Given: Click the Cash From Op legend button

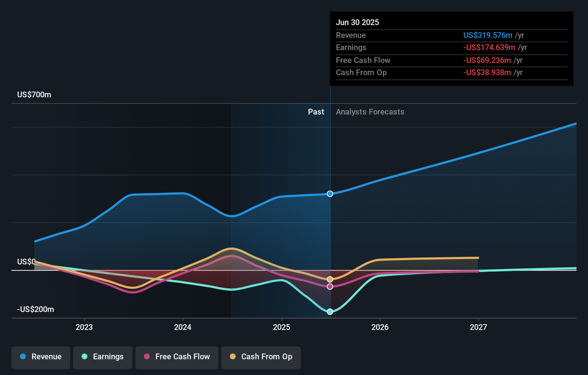Looking at the screenshot, I should pyautogui.click(x=261, y=357).
